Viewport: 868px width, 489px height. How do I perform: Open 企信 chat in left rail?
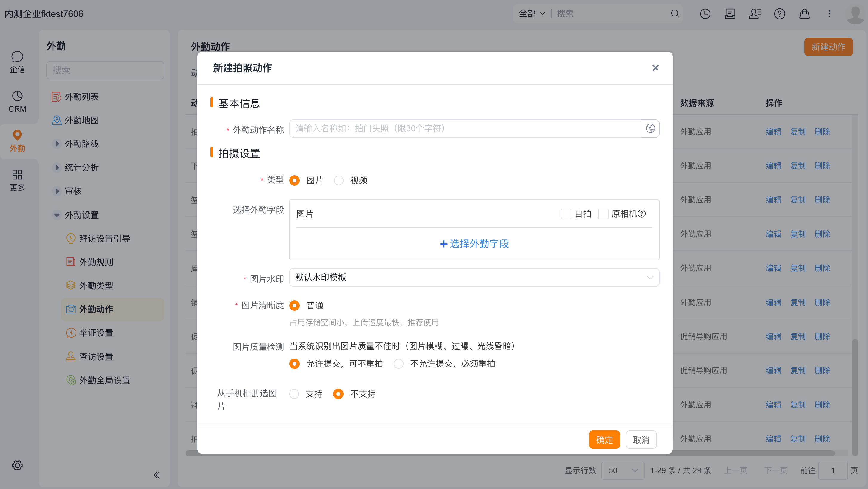pos(17,62)
